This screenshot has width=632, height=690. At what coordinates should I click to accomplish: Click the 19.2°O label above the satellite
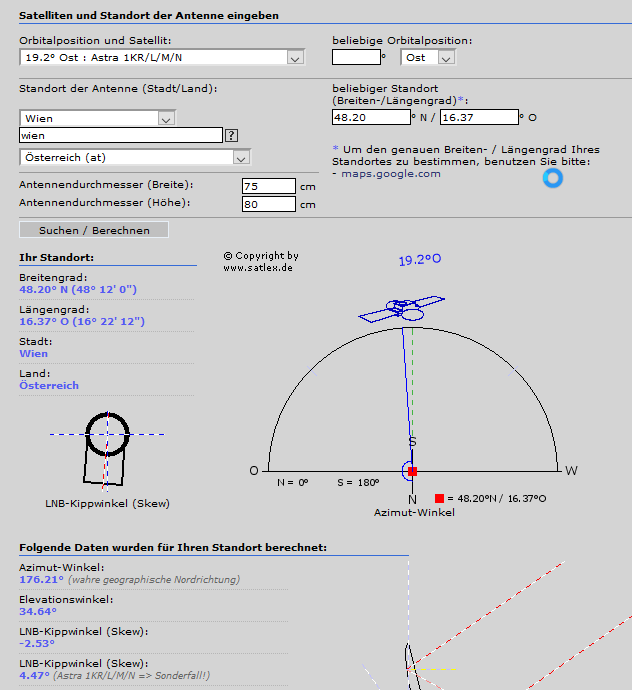[x=420, y=260]
